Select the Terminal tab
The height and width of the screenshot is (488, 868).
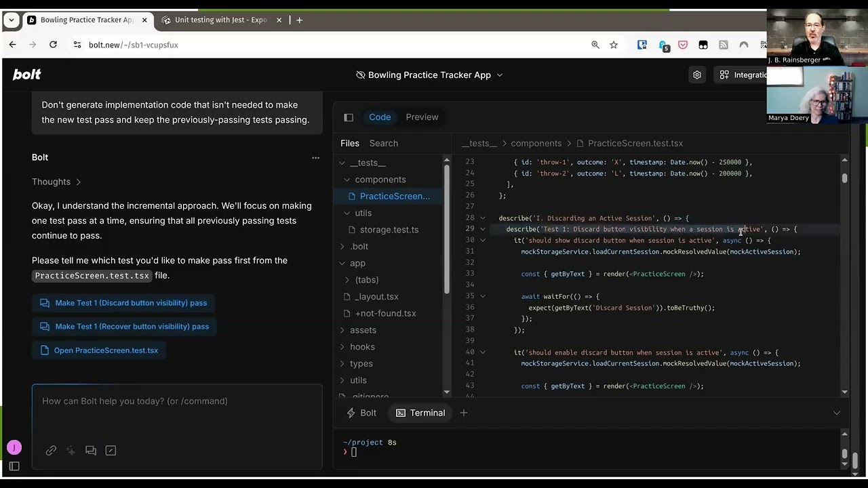(420, 413)
